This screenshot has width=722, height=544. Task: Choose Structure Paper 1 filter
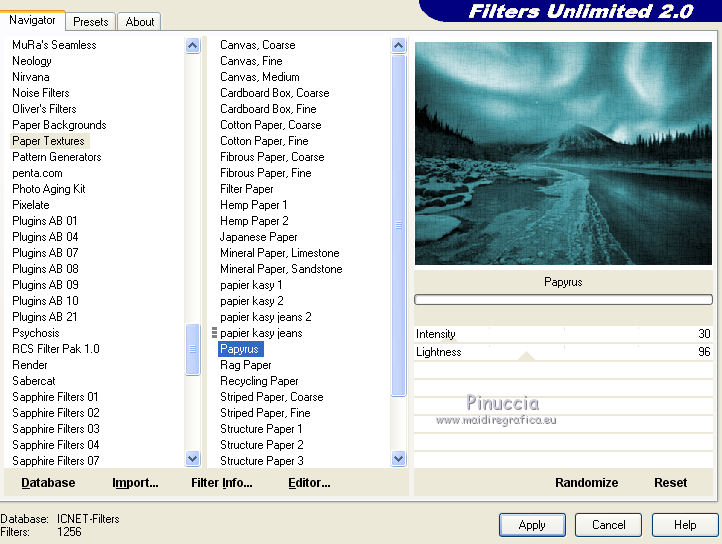[x=262, y=429]
